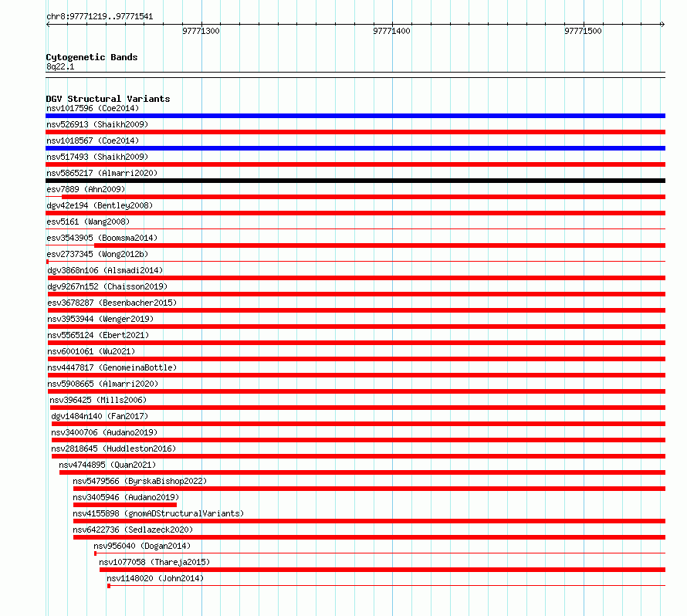Click the red bar under dgv42e194
Screen dimensions: 687x616
pos(355,213)
